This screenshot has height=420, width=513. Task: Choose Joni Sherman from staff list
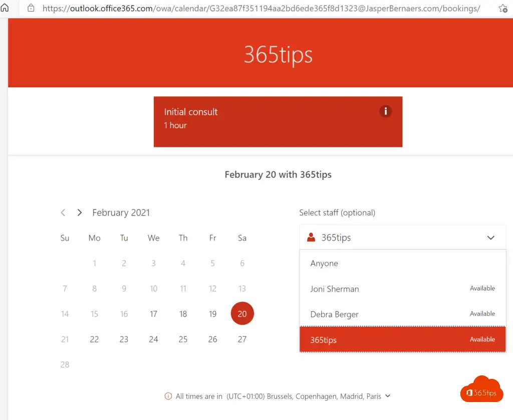click(x=402, y=289)
